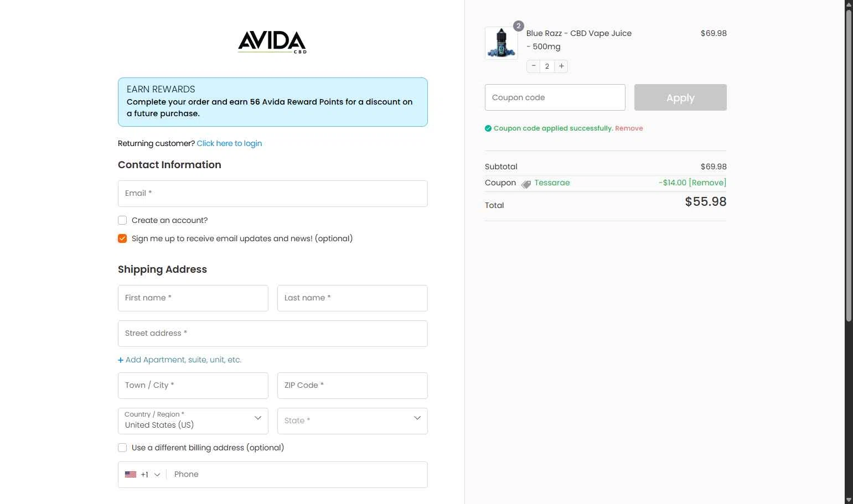Decrease Blue Razz quantity with minus button
The height and width of the screenshot is (504, 853).
534,66
